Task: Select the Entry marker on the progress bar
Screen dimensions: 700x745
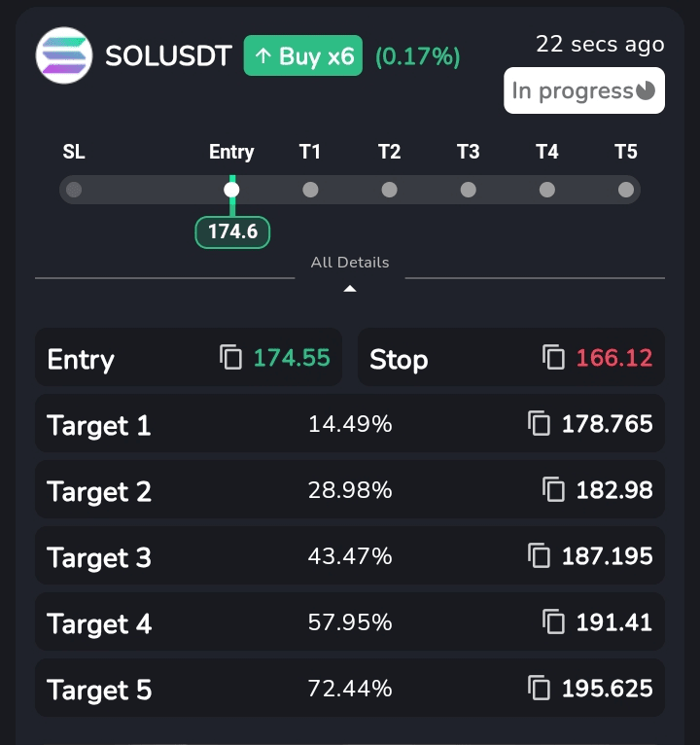Action: (231, 190)
